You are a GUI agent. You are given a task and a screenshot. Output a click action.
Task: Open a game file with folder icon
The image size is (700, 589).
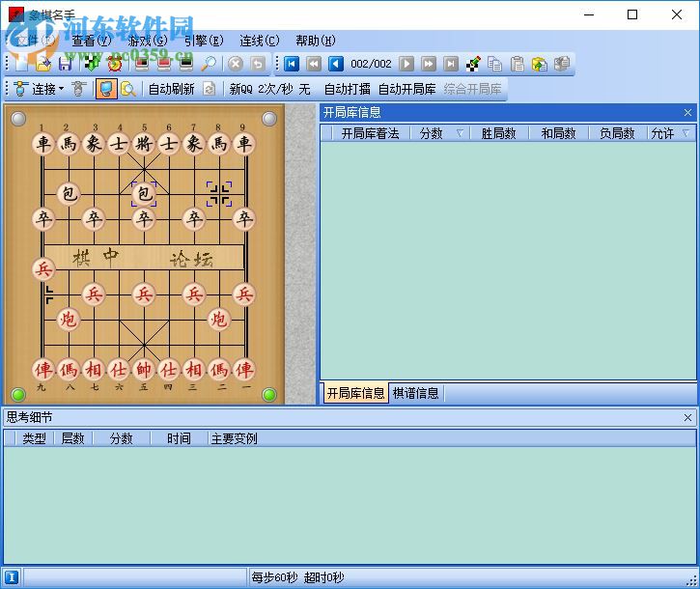pos(43,64)
